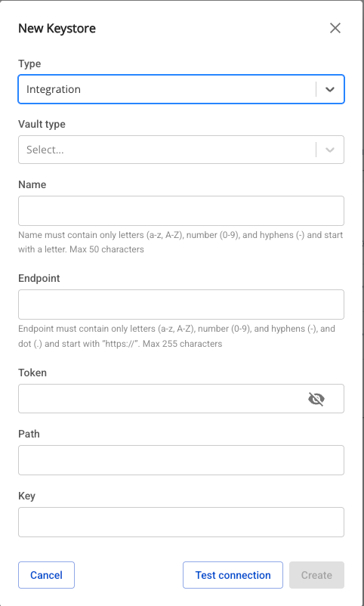Image resolution: width=364 pixels, height=606 pixels.
Task: Click the Token field label
Action: tap(32, 373)
